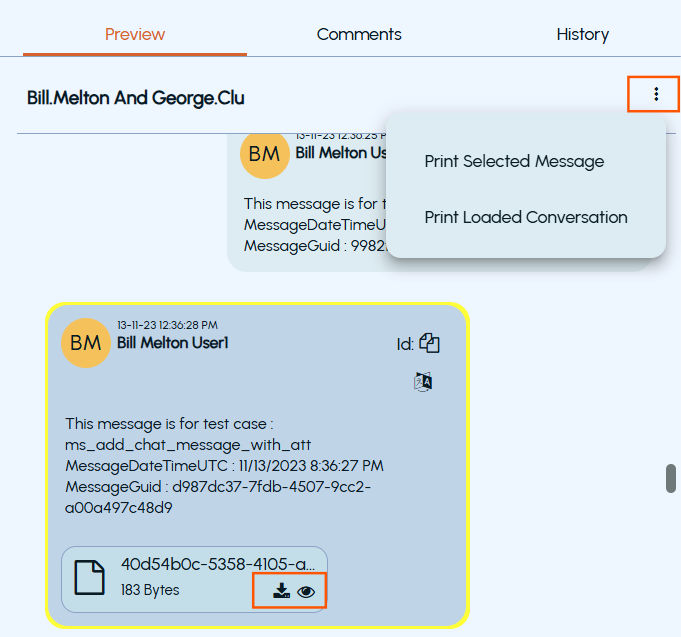The height and width of the screenshot is (637, 681).
Task: Select the highlighted Bill Melton User1 message
Action: (257, 465)
